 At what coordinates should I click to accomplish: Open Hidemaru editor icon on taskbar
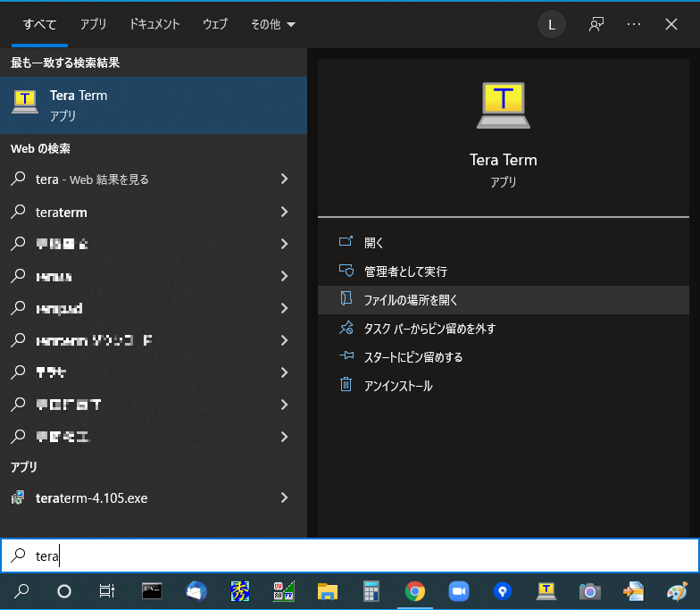tap(239, 591)
